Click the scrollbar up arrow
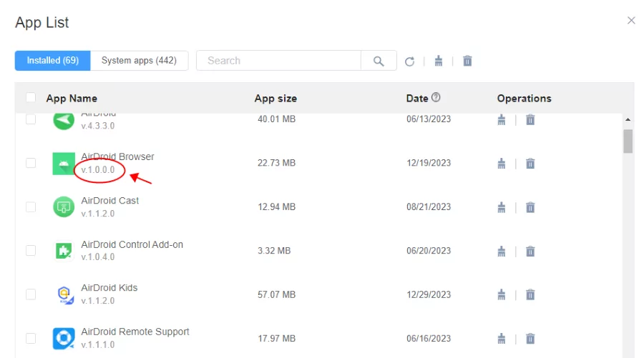 628,119
